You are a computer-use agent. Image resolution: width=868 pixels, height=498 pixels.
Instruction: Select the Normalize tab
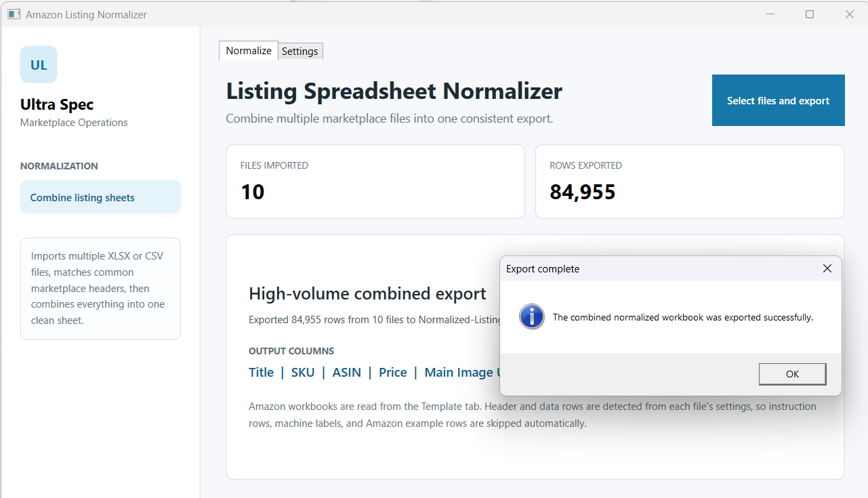coord(249,51)
